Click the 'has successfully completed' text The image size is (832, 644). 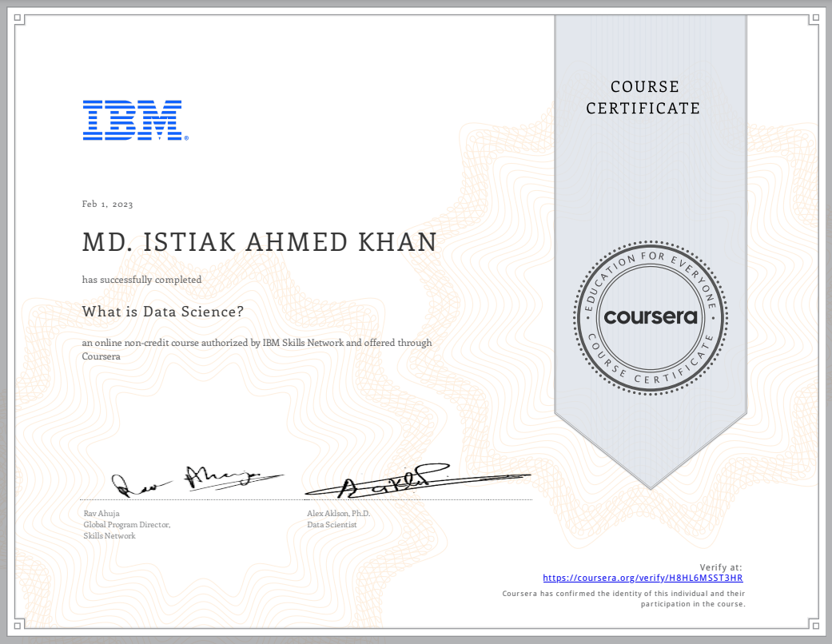pyautogui.click(x=141, y=280)
